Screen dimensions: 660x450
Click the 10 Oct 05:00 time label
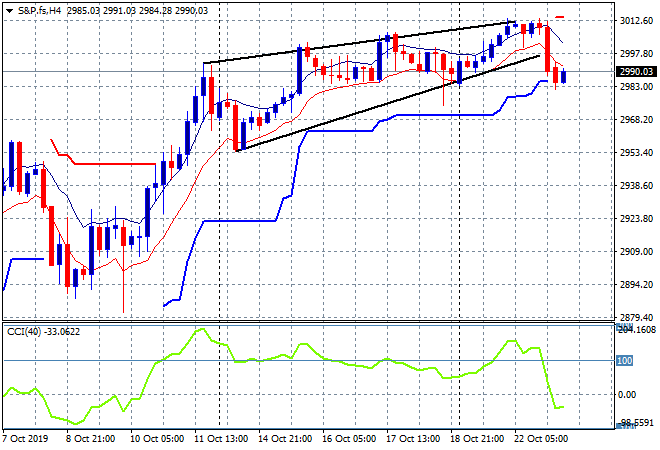[157, 439]
